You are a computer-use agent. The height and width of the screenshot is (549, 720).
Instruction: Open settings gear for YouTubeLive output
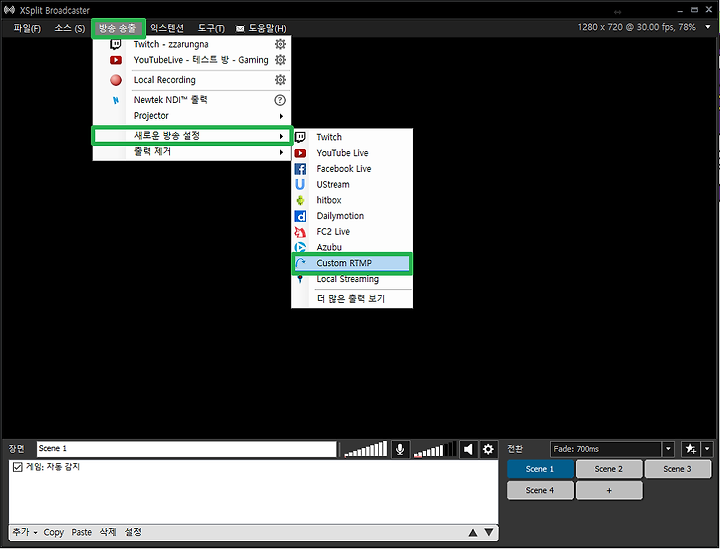click(280, 60)
